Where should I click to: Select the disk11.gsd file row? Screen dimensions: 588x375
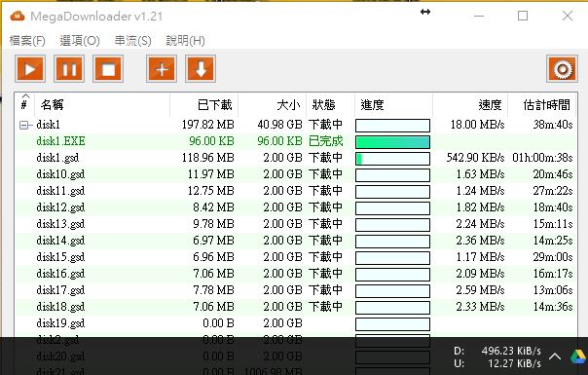coord(296,191)
